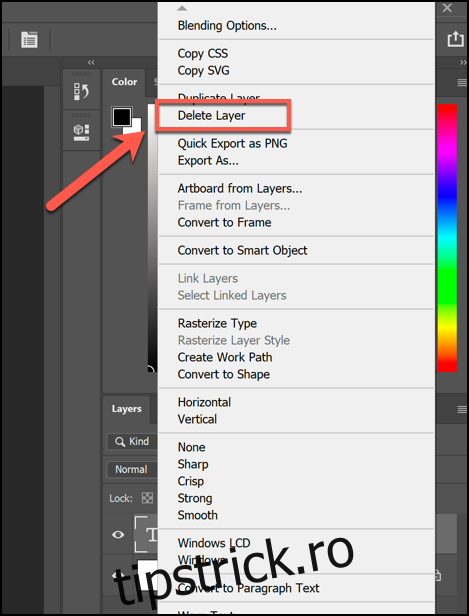Switch to the Color panel tab
This screenshot has width=469, height=616.
pos(124,82)
